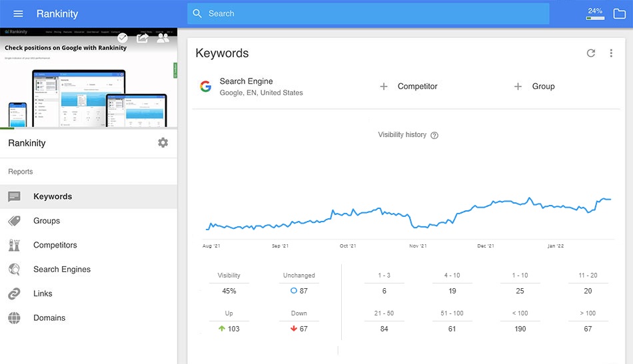Click the Unchanged 87 value
This screenshot has height=364, width=633.
299,291
